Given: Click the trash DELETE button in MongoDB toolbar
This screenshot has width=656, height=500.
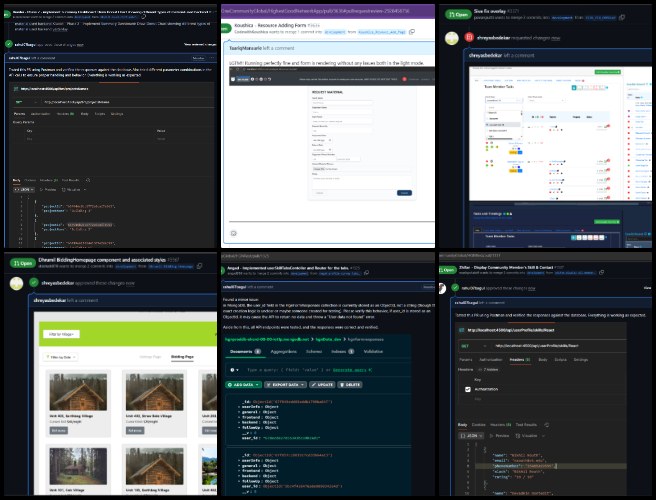Looking at the screenshot, I should [350, 385].
